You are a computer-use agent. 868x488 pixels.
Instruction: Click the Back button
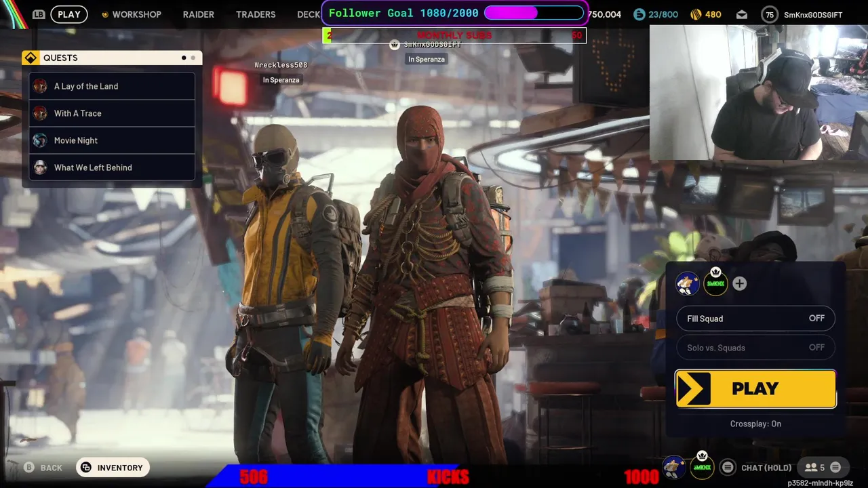click(43, 468)
